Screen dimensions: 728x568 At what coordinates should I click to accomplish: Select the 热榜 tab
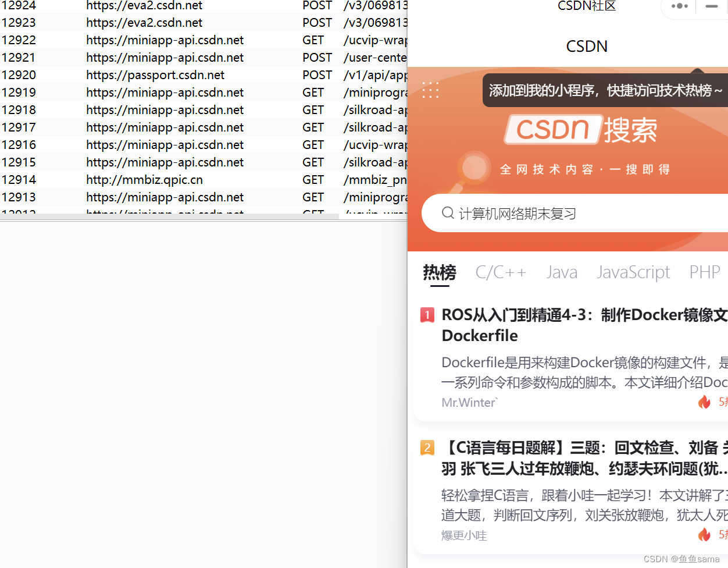(440, 272)
